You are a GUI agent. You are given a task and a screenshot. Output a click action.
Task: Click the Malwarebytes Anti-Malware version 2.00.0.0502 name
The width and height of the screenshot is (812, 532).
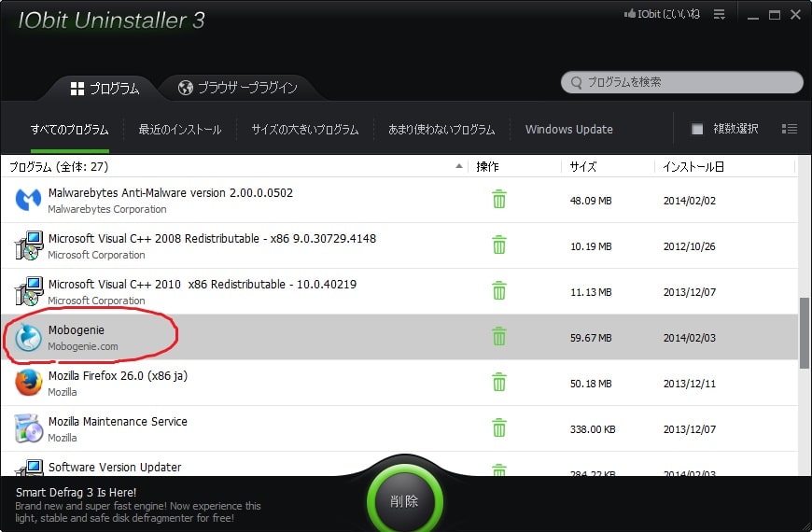tap(171, 192)
